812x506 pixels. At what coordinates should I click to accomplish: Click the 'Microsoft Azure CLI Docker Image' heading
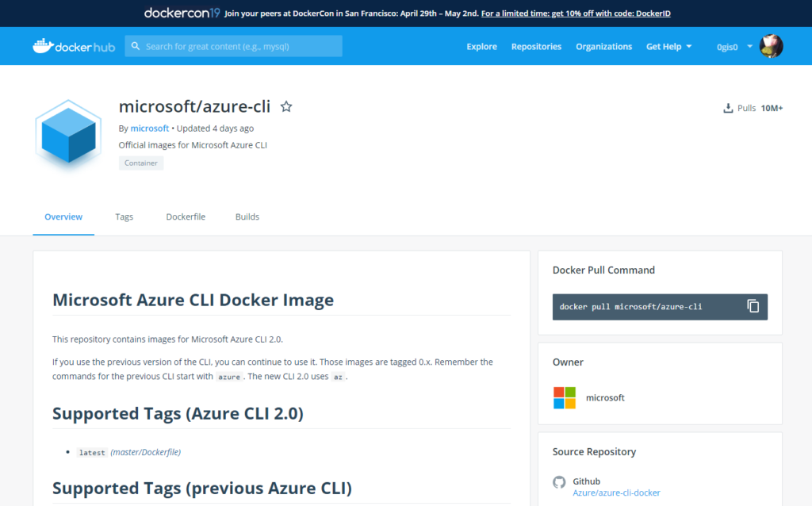click(x=193, y=300)
